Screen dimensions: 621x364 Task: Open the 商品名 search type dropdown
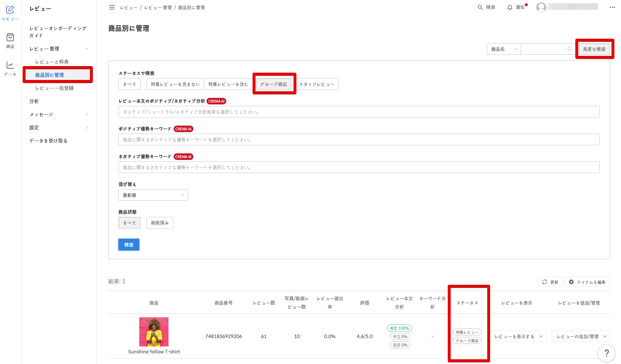pos(504,49)
